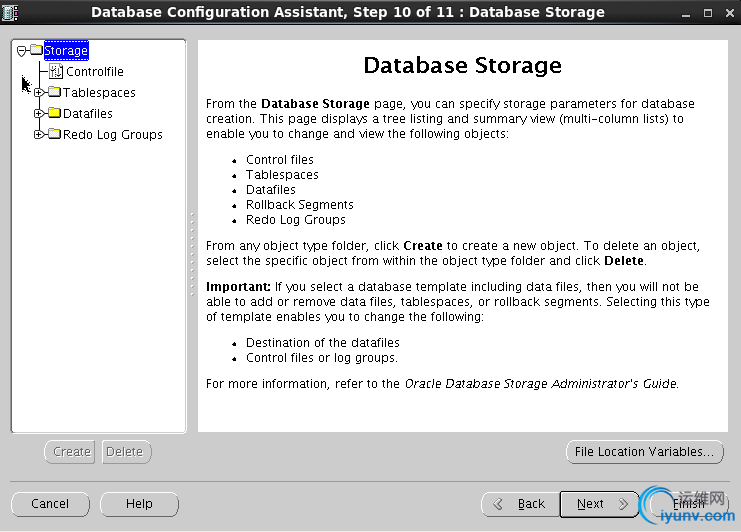Select the Tablespaces label in tree
The height and width of the screenshot is (532, 741).
(x=99, y=93)
